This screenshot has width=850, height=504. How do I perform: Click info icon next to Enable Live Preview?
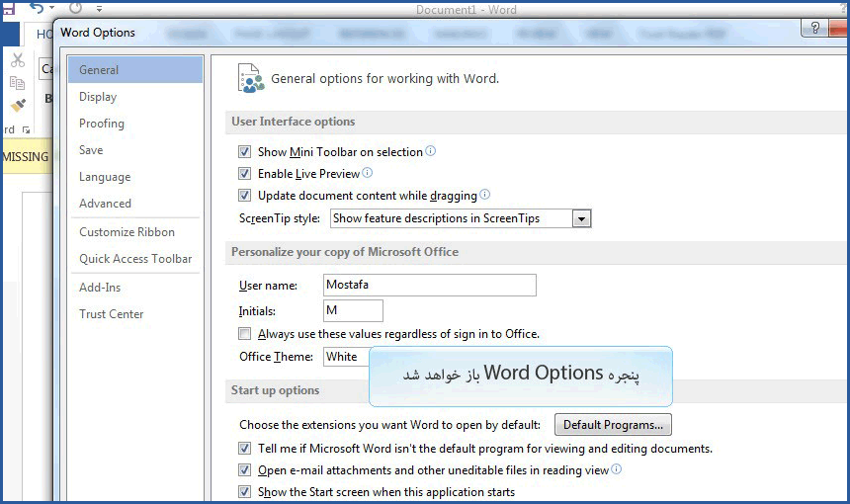[368, 172]
